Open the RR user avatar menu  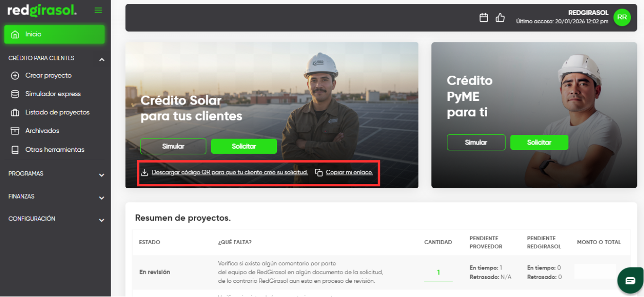coord(622,17)
